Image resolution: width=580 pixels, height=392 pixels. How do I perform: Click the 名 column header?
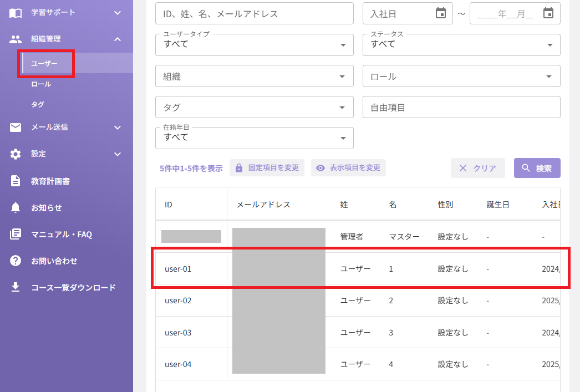(x=393, y=205)
